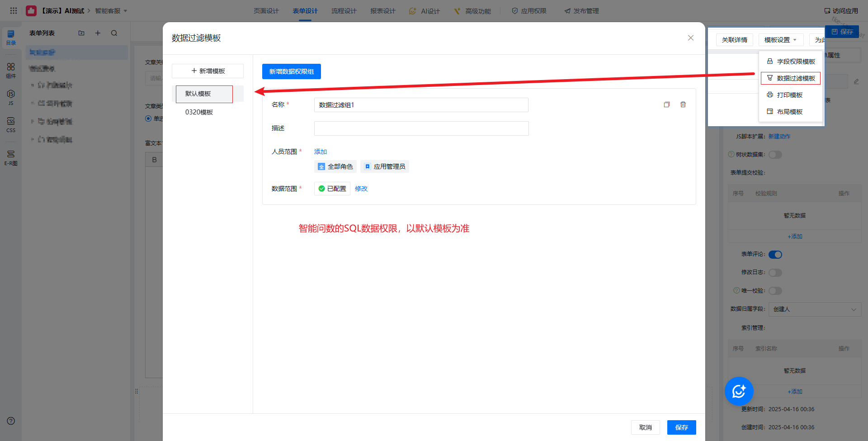The image size is (868, 441).
Task: Select 打印模板 from the template menu
Action: pos(789,95)
